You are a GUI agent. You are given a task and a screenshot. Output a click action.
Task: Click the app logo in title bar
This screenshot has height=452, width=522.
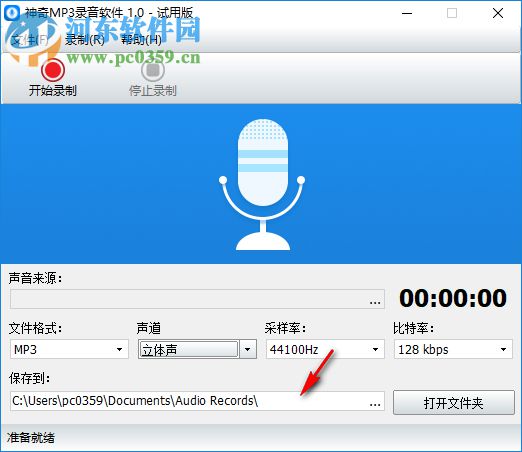click(12, 13)
